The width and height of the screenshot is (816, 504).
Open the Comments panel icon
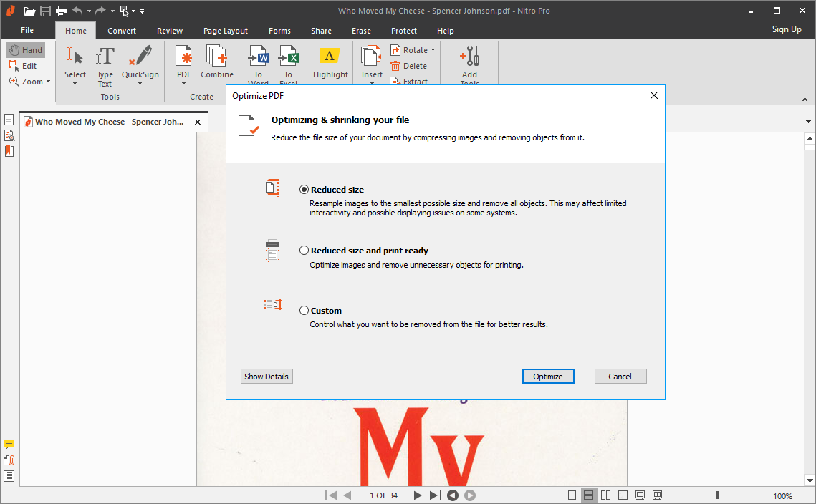click(x=9, y=444)
